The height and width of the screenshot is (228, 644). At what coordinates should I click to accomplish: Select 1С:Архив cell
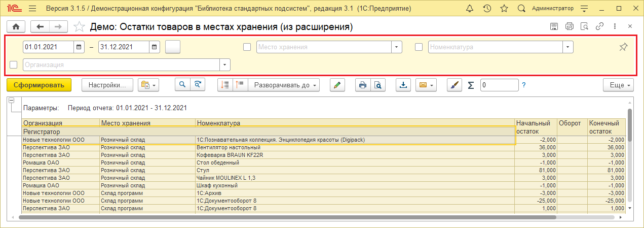pyautogui.click(x=355, y=193)
